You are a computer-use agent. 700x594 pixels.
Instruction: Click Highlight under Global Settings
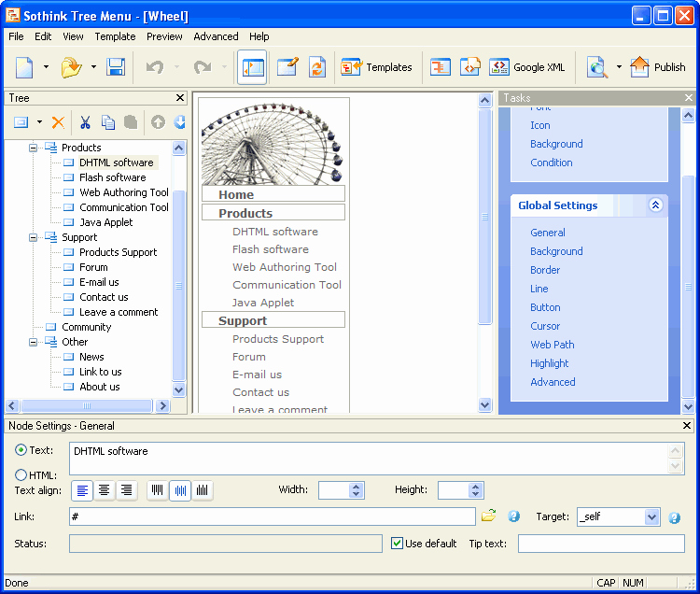coord(549,363)
